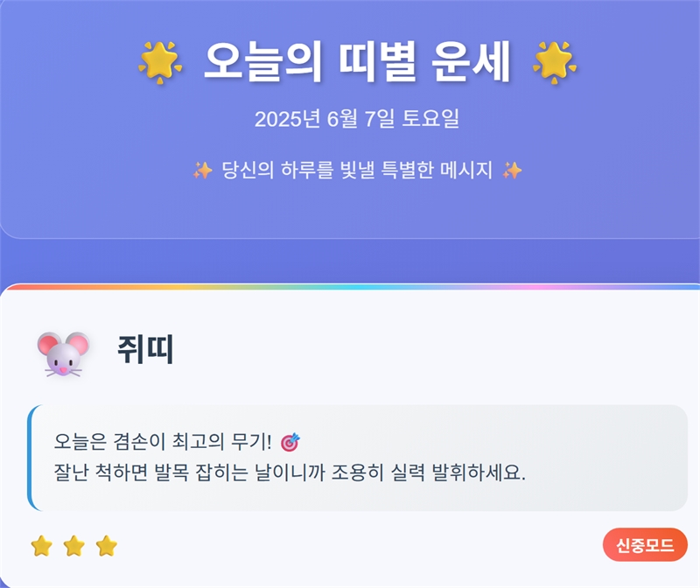Select the first rating star
The width and height of the screenshot is (700, 588).
click(x=41, y=546)
